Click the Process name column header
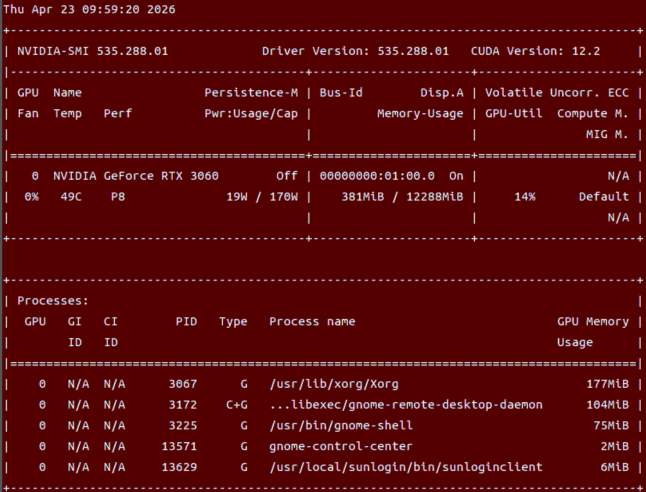 312,321
